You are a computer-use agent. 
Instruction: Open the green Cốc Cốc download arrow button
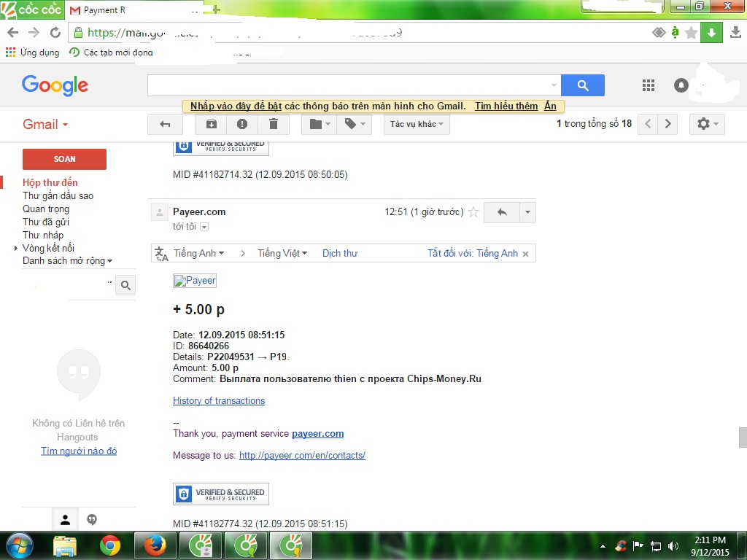711,32
